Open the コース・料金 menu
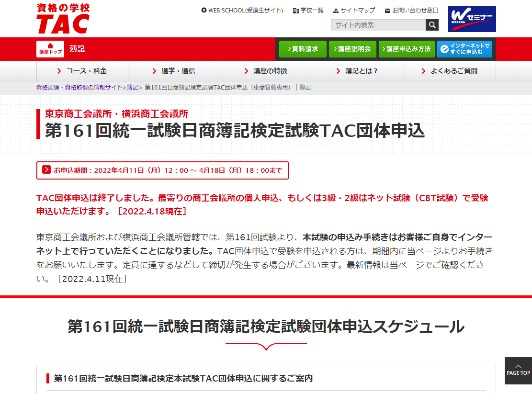 (82, 71)
